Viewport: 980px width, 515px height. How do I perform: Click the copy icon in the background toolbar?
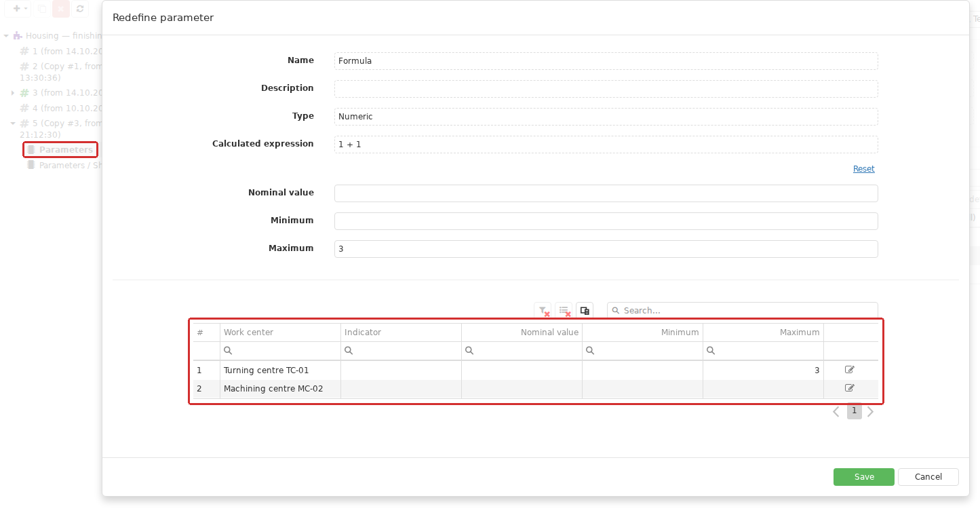pyautogui.click(x=42, y=9)
